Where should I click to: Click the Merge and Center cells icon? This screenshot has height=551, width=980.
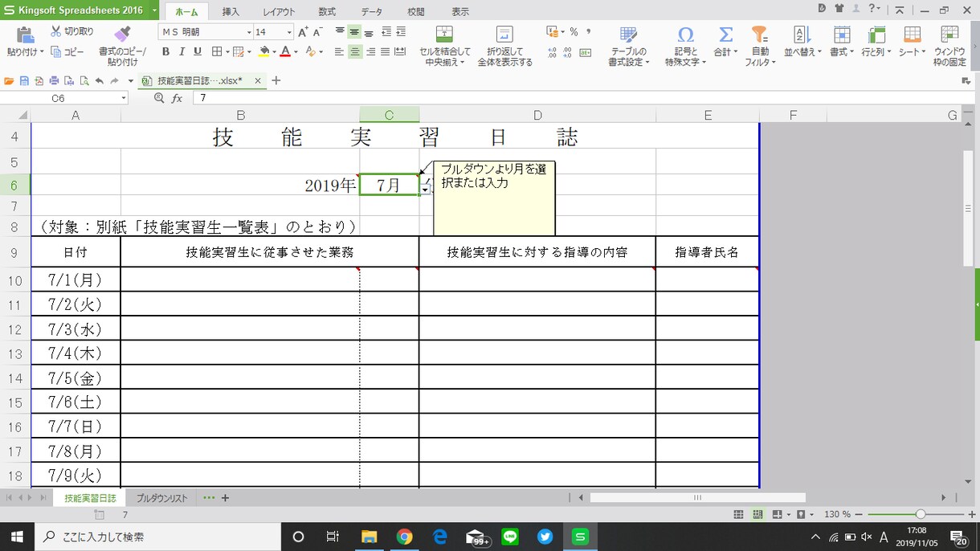(444, 34)
